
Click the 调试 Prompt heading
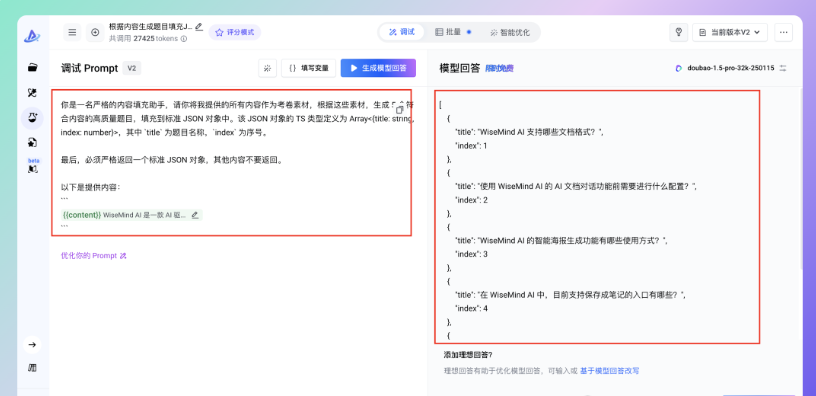(90, 68)
